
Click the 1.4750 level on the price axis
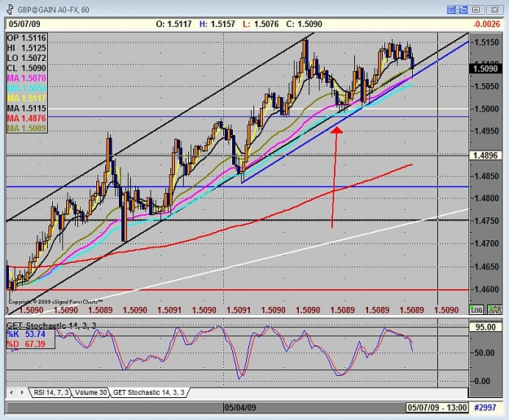(486, 221)
